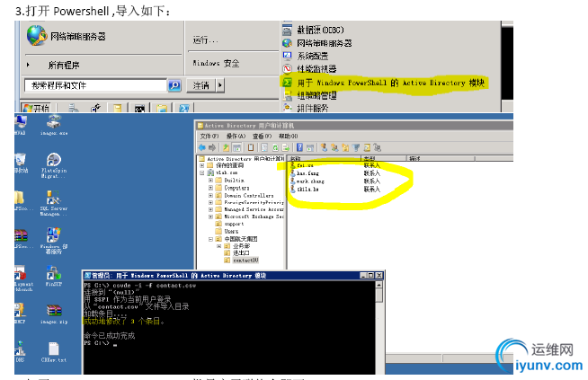Click the clipboard icon in the AD toolbar

[251, 147]
